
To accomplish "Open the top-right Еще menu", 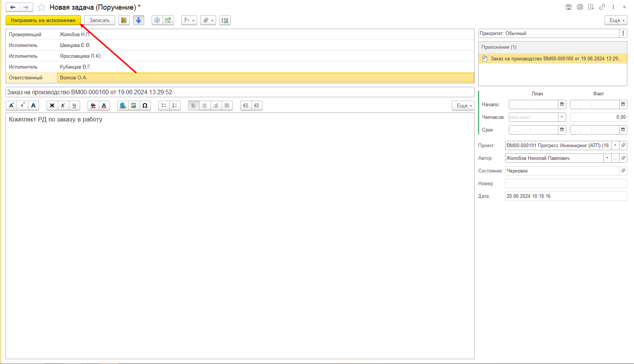I will click(616, 20).
